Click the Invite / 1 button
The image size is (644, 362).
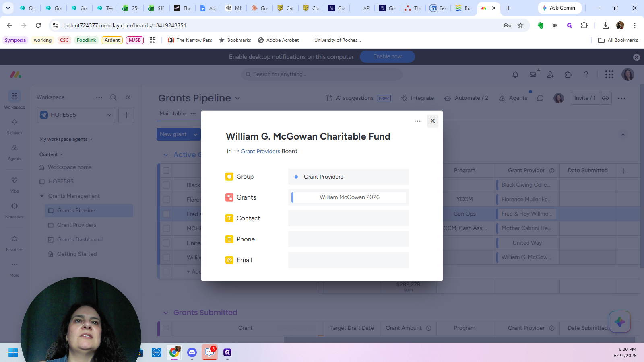(x=585, y=98)
